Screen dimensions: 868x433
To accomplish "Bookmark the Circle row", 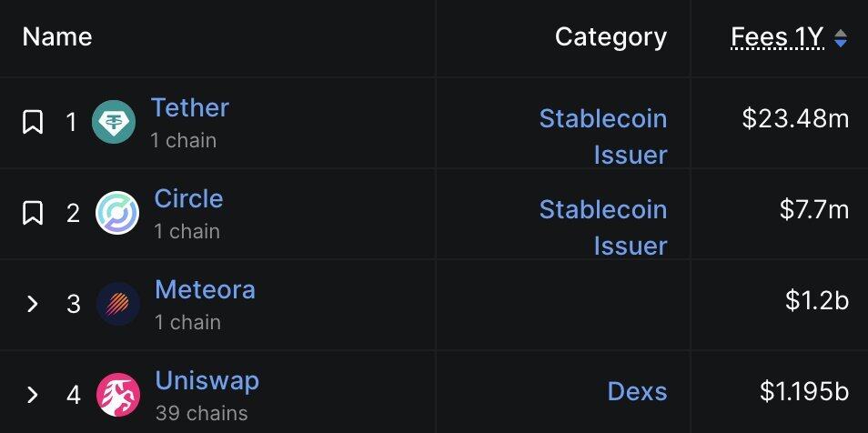I will [x=33, y=213].
